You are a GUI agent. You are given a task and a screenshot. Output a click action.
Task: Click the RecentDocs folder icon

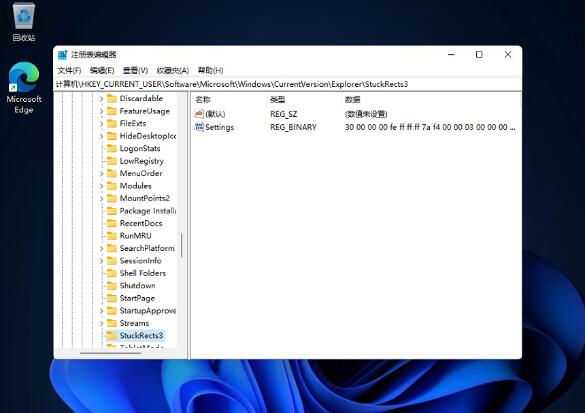(x=112, y=223)
